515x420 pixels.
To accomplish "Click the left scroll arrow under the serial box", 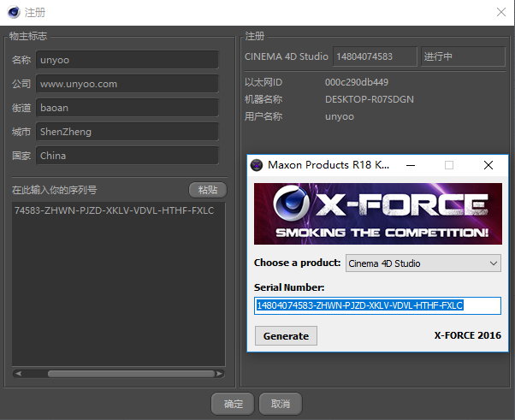I will [x=17, y=373].
